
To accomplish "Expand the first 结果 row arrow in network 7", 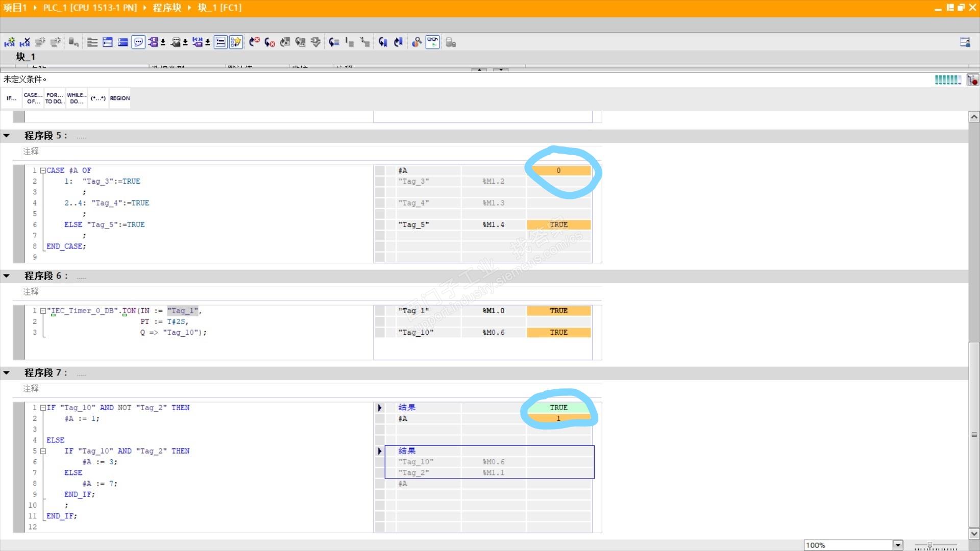I will [380, 408].
